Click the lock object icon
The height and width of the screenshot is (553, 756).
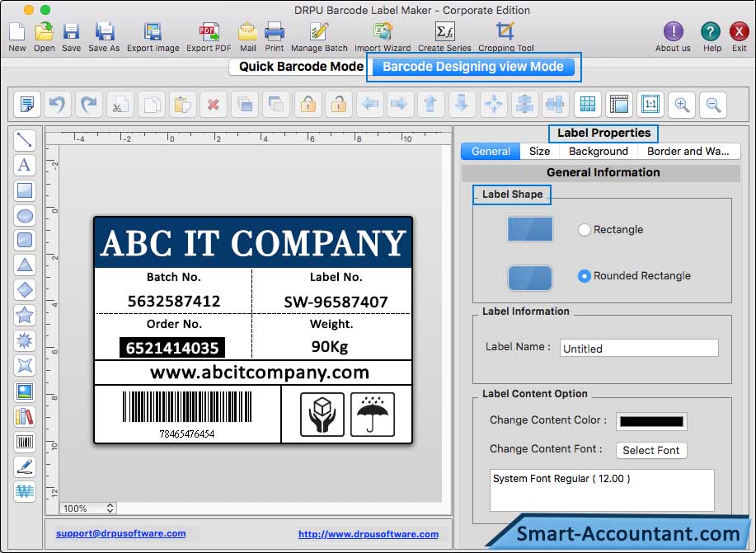pyautogui.click(x=308, y=104)
